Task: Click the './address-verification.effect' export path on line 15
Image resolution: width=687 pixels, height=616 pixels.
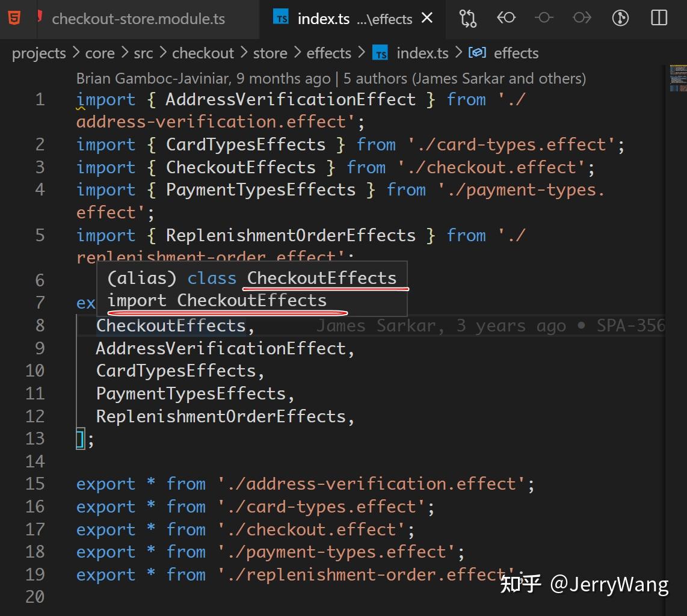Action: [371, 484]
